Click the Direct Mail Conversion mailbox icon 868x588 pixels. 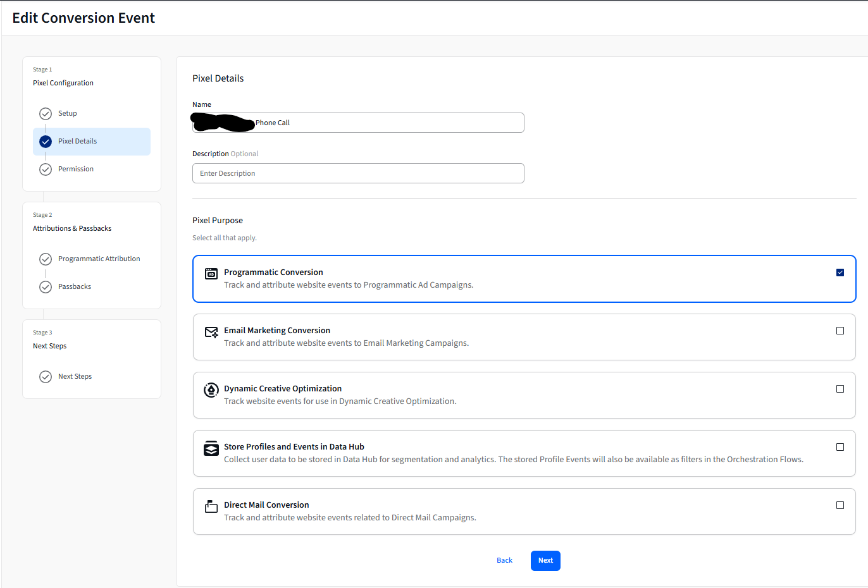[x=211, y=506]
